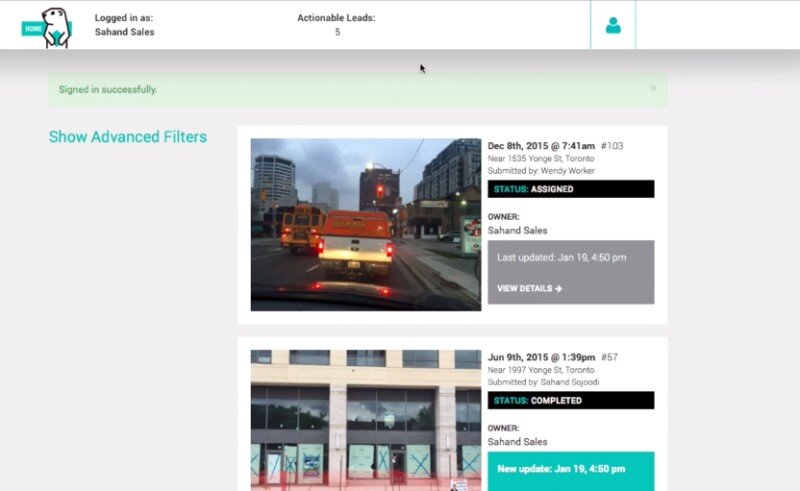Open the storefront building lead photo
The image size is (800, 491).
point(365,420)
